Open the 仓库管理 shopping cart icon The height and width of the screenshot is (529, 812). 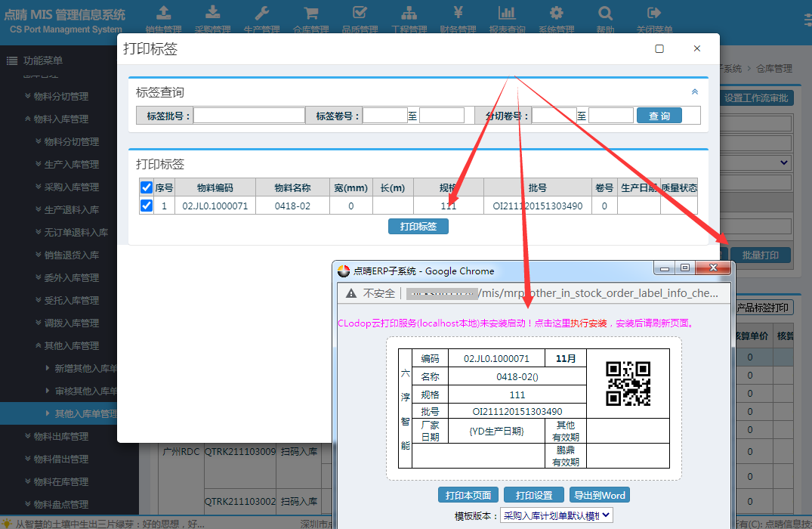(x=310, y=13)
